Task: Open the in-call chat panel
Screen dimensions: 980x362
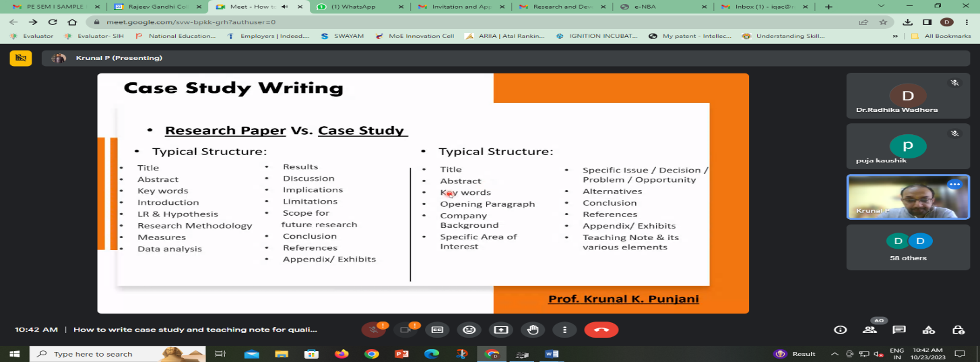Action: tap(899, 330)
